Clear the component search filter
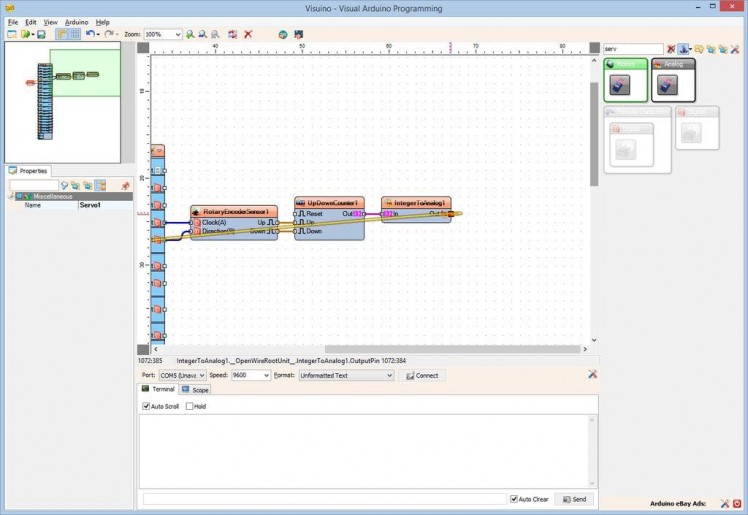 coord(671,48)
